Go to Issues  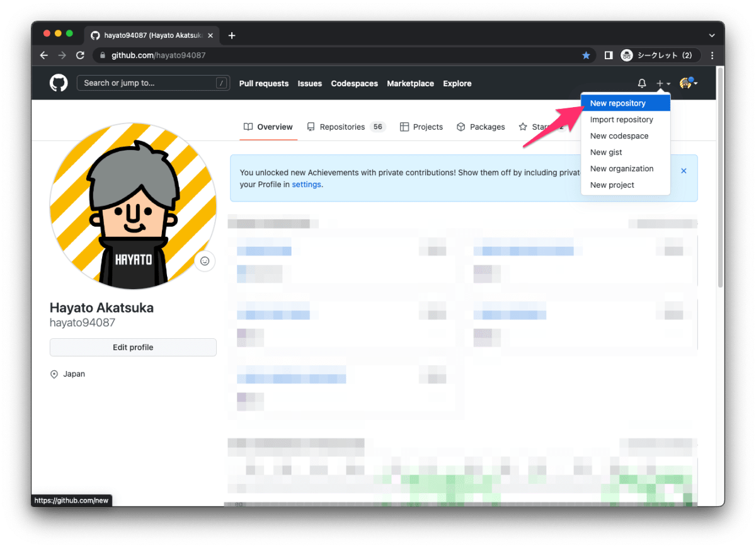tap(310, 83)
